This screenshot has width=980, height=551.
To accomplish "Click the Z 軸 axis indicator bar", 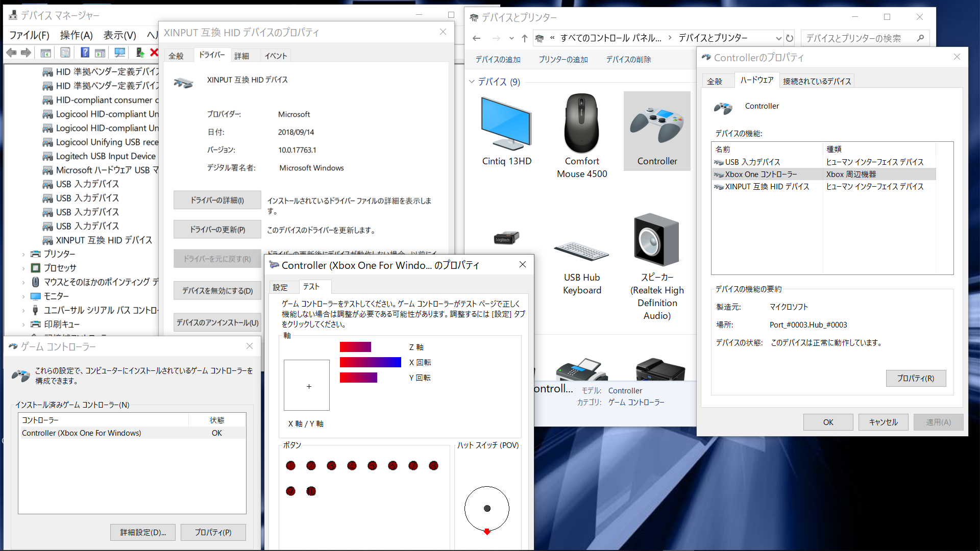I will click(355, 347).
